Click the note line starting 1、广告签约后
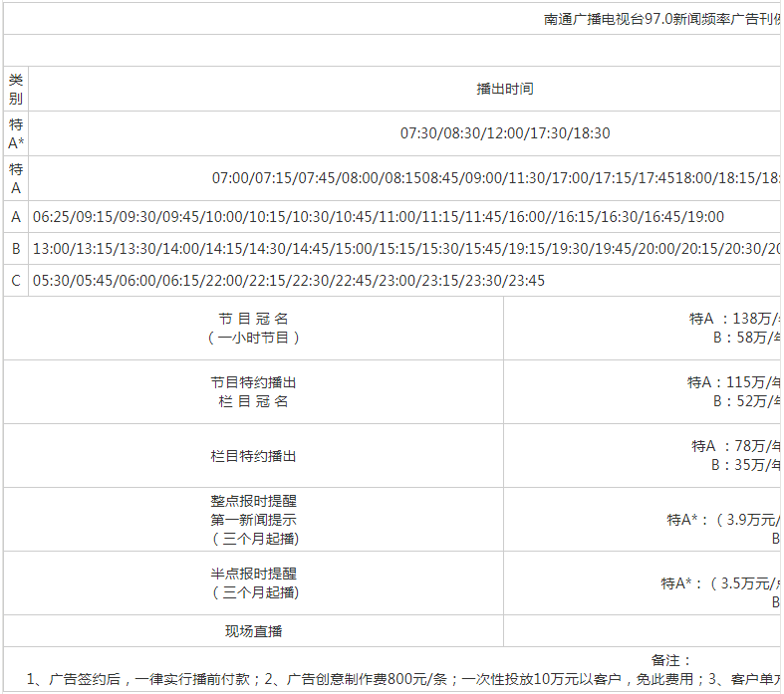The width and height of the screenshot is (784, 694). [403, 679]
